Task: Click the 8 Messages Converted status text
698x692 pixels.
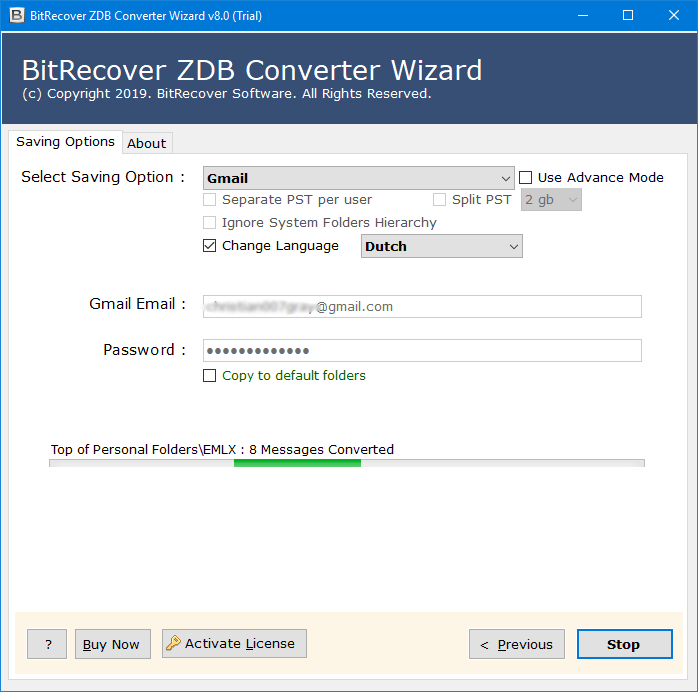Action: pyautogui.click(x=321, y=449)
